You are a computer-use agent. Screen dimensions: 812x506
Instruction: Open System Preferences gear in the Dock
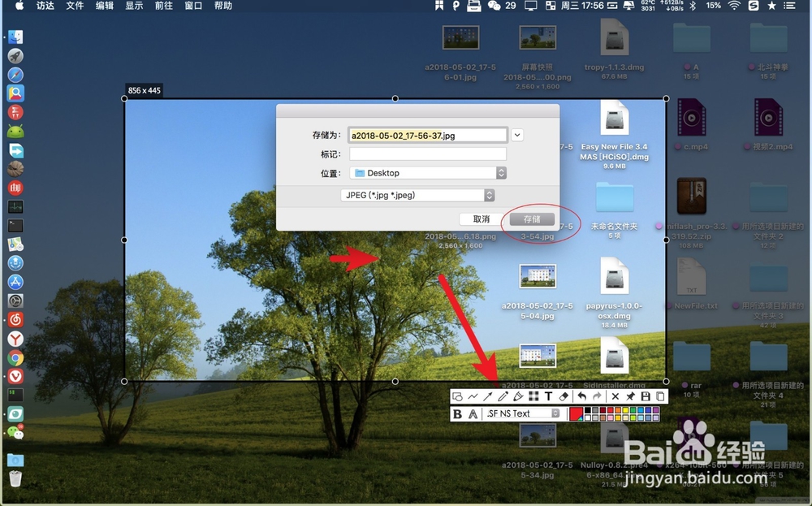point(15,301)
